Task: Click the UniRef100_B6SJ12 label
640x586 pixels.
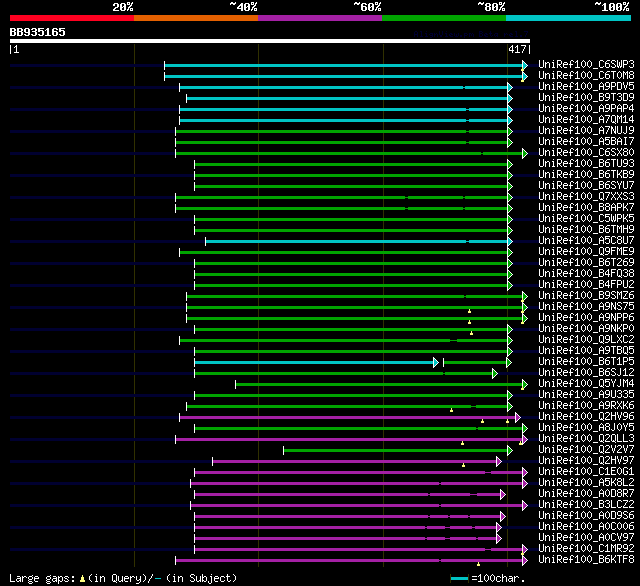Action: tap(586, 373)
